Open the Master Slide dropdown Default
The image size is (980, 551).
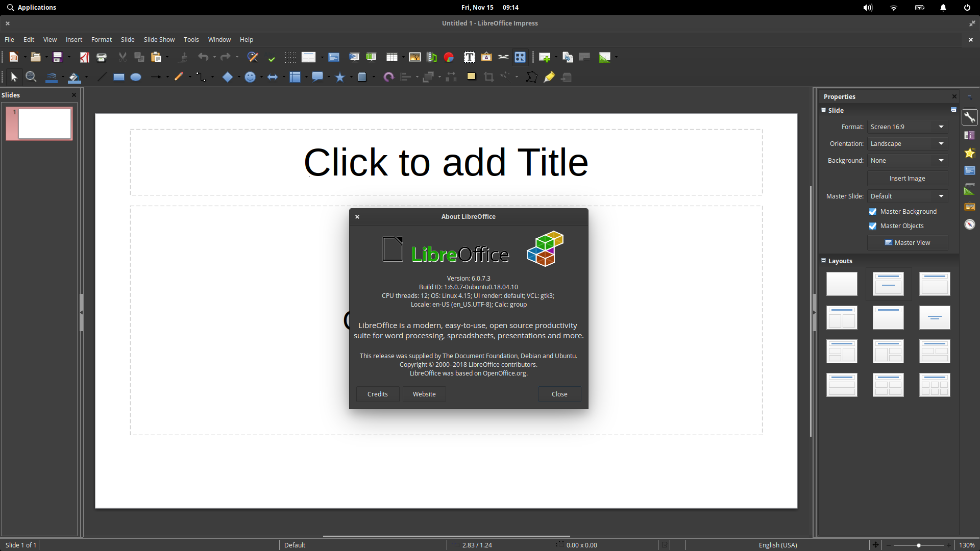[908, 196]
